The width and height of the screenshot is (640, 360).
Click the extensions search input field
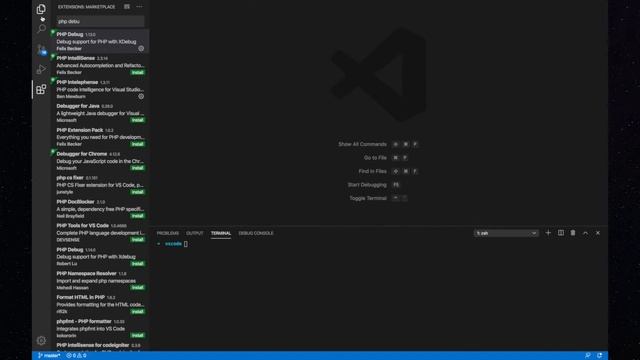[100, 21]
